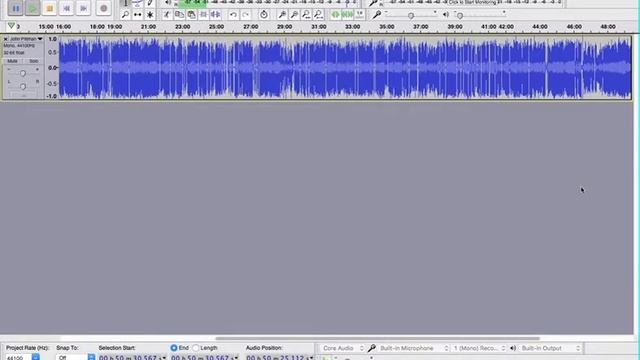Click the selection End time field
The width and height of the screenshot is (640, 360).
coord(204,357)
